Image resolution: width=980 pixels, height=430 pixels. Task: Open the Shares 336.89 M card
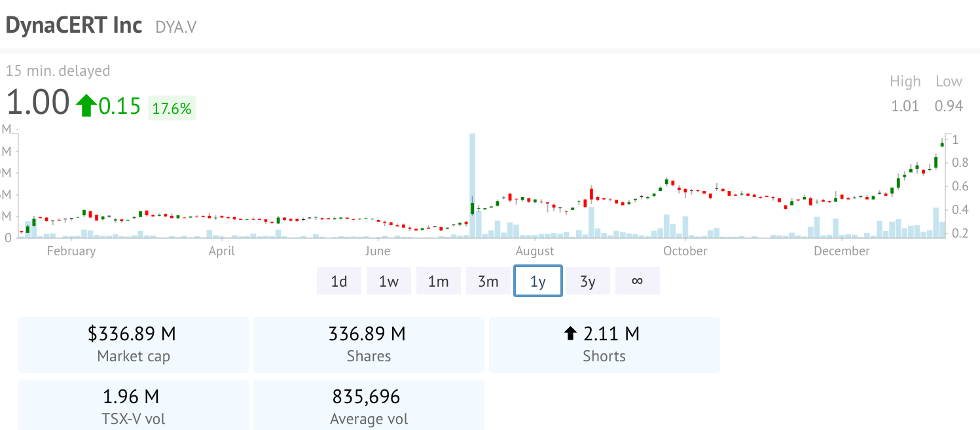point(369,345)
